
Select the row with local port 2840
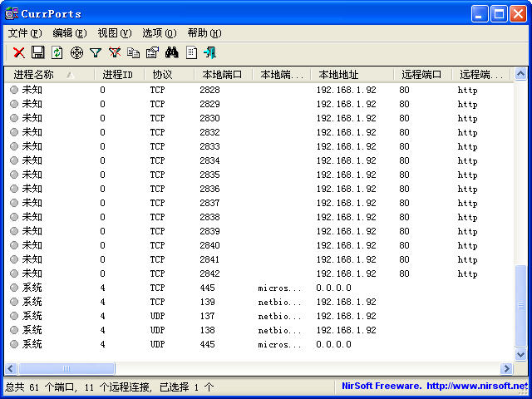point(259,245)
